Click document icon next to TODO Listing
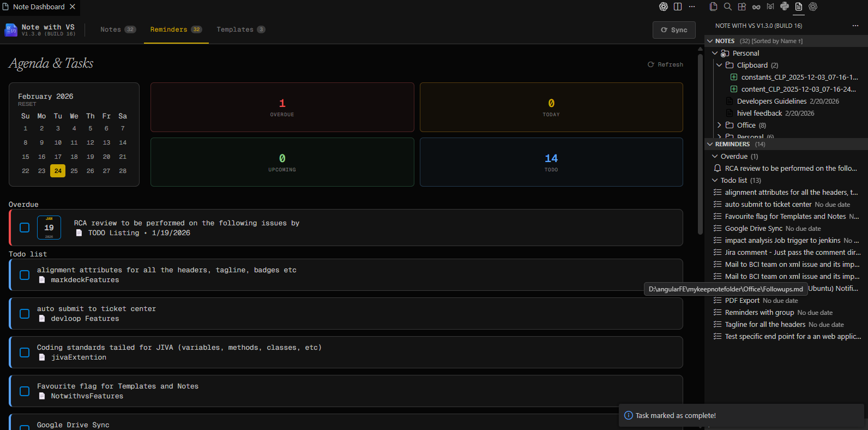The height and width of the screenshot is (430, 868). pyautogui.click(x=79, y=233)
